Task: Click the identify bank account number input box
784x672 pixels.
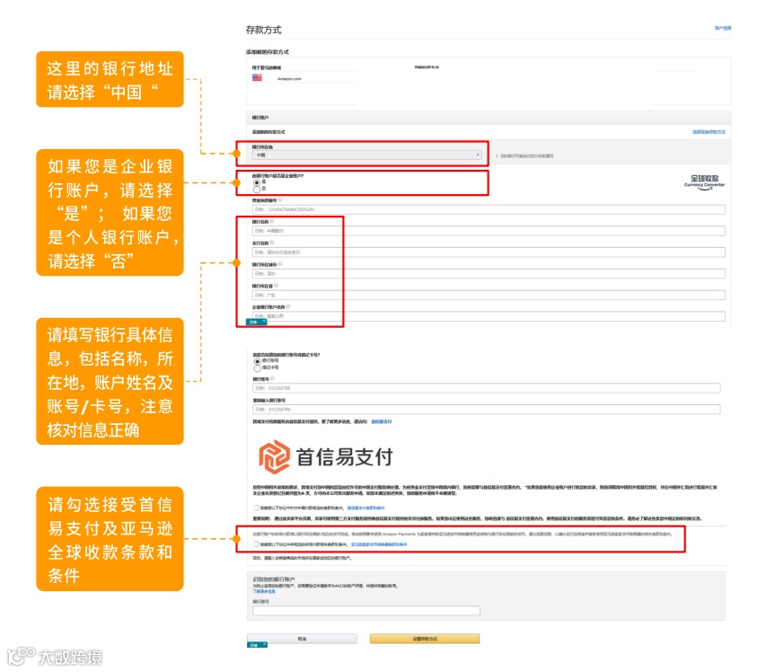Action: pos(366,610)
